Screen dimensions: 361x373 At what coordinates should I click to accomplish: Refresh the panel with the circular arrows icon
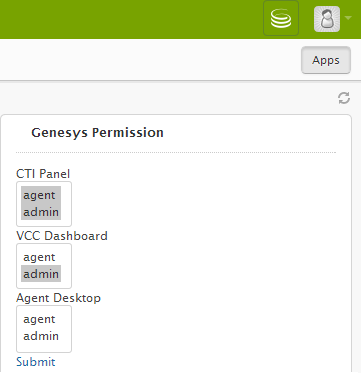click(x=344, y=98)
